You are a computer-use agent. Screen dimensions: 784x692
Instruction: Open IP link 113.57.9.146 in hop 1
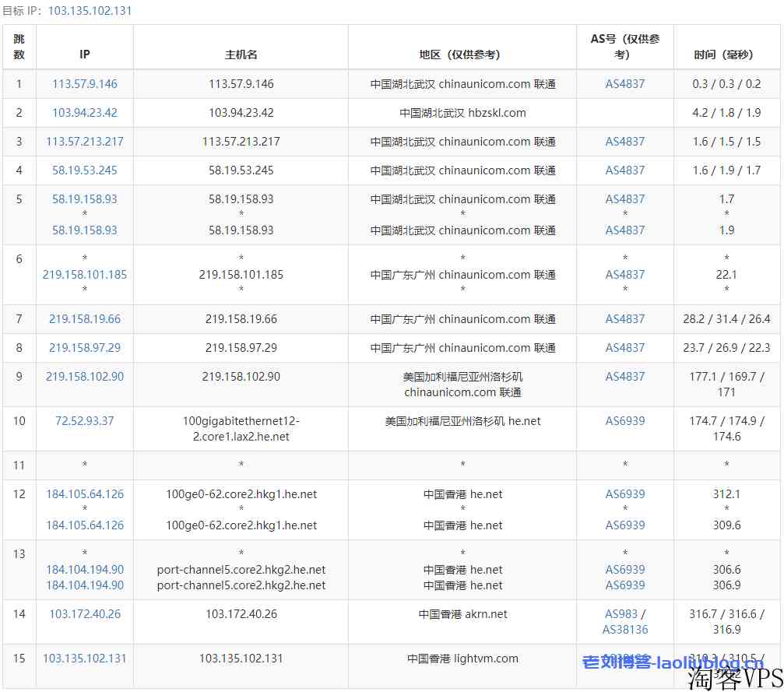coord(85,84)
